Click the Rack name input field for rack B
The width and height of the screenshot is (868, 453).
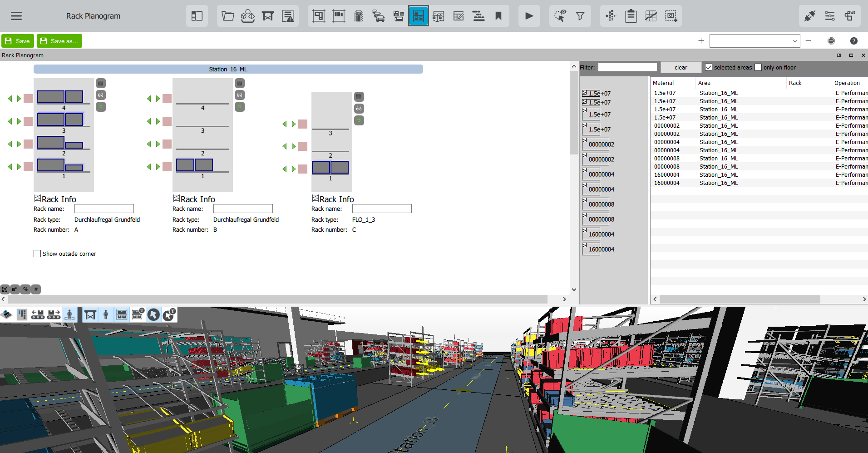tap(243, 209)
